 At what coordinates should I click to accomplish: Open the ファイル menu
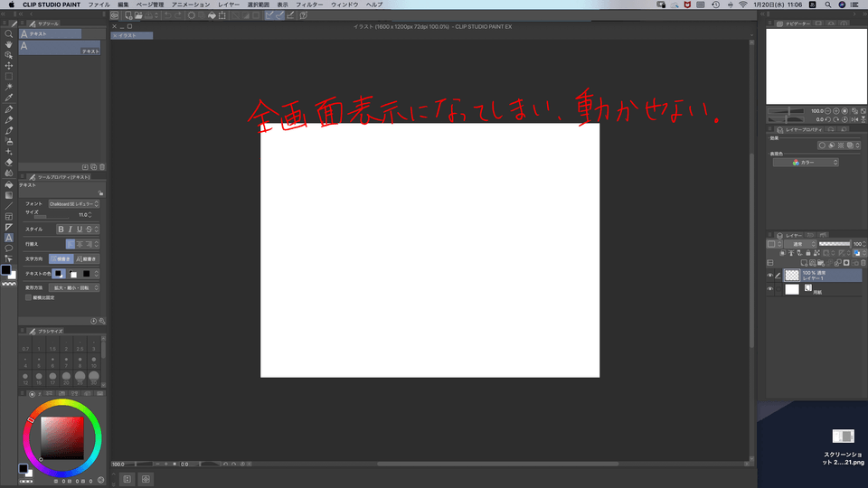(99, 5)
